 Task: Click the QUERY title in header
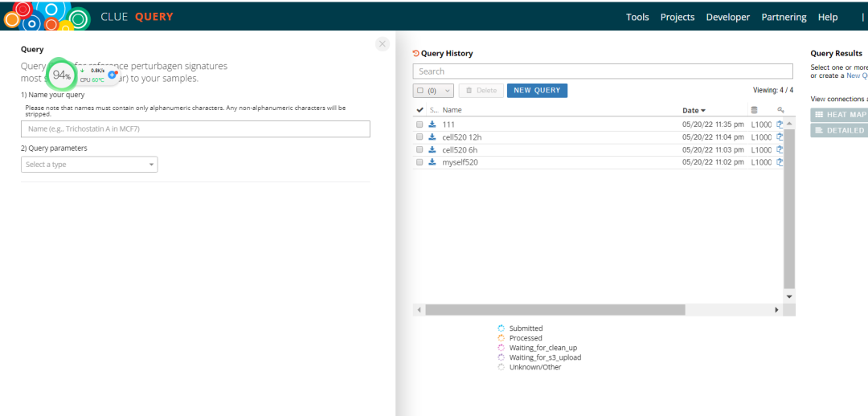154,17
